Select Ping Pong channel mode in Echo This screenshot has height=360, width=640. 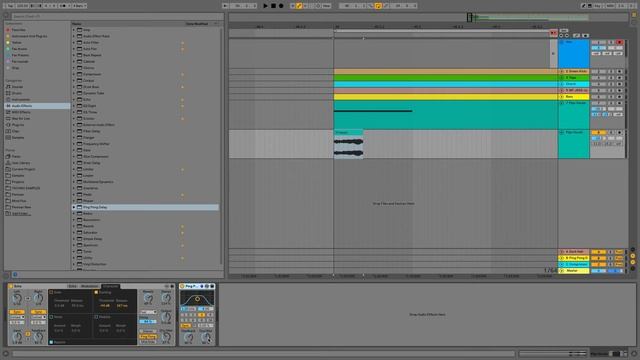pyautogui.click(x=148, y=337)
